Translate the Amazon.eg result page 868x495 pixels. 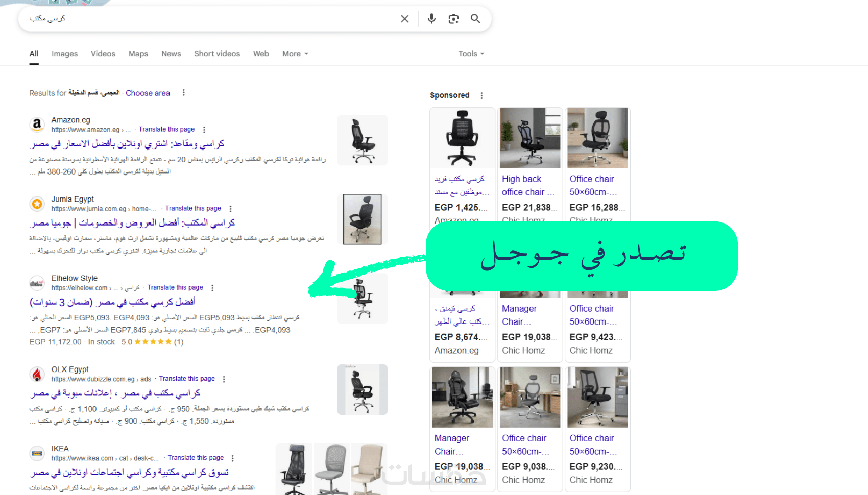[166, 130]
